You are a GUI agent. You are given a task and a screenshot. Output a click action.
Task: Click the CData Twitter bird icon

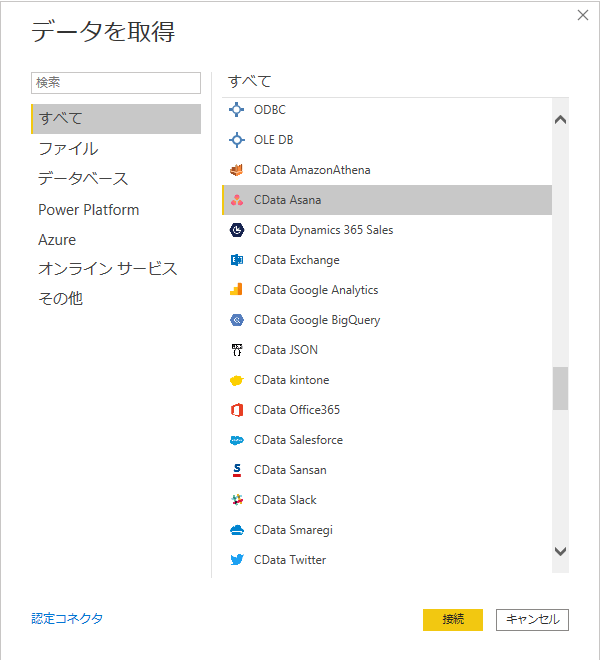tap(237, 560)
